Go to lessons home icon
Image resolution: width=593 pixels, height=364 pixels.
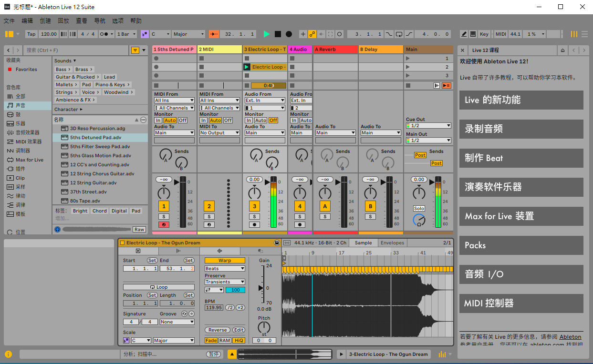pyautogui.click(x=563, y=50)
